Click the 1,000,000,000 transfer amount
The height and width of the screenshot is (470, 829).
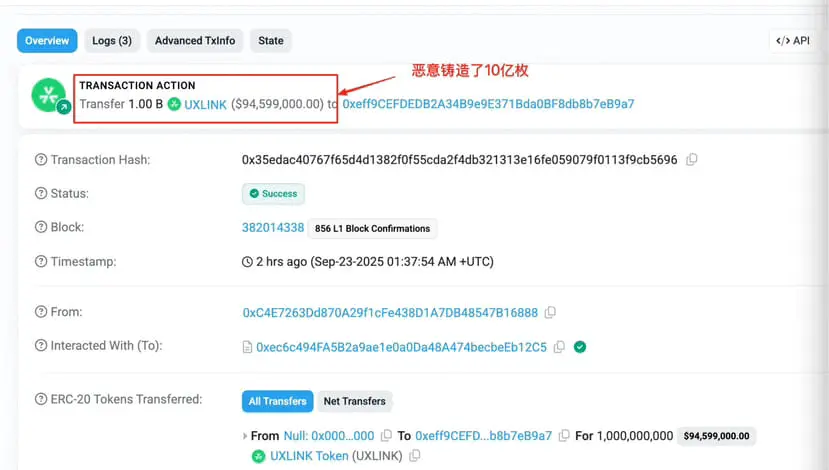tap(635, 436)
